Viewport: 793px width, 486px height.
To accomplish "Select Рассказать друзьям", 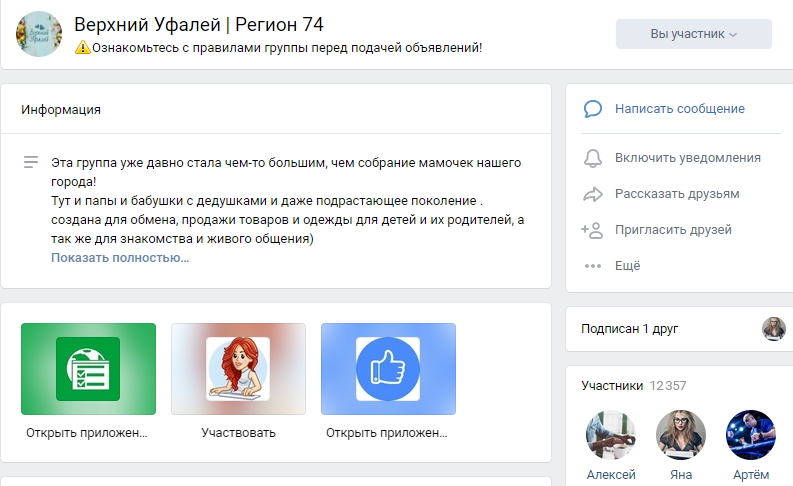I will click(x=677, y=194).
